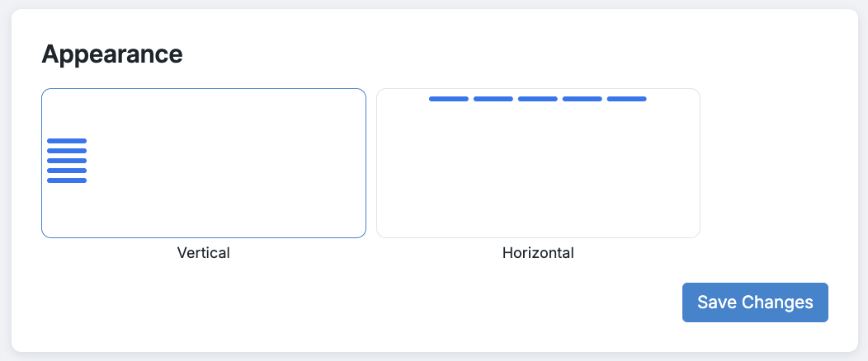Click the middle bar in Vertical preview
The image size is (868, 361).
[67, 161]
